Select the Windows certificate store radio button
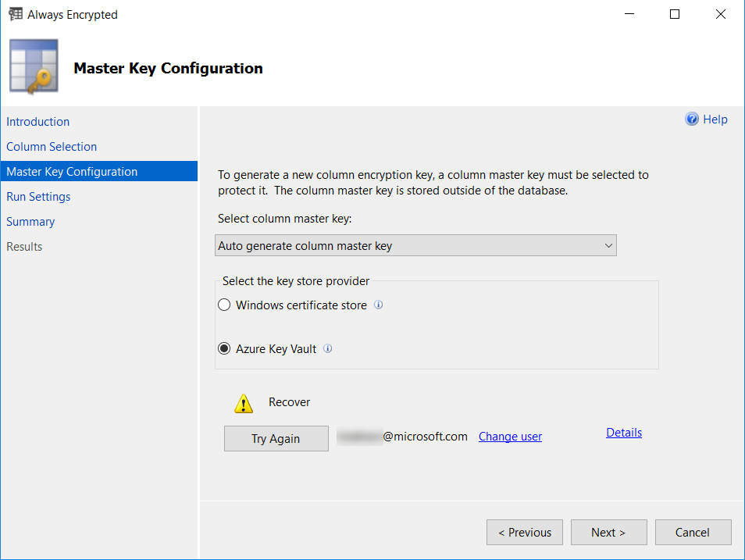The image size is (745, 560). click(x=224, y=305)
